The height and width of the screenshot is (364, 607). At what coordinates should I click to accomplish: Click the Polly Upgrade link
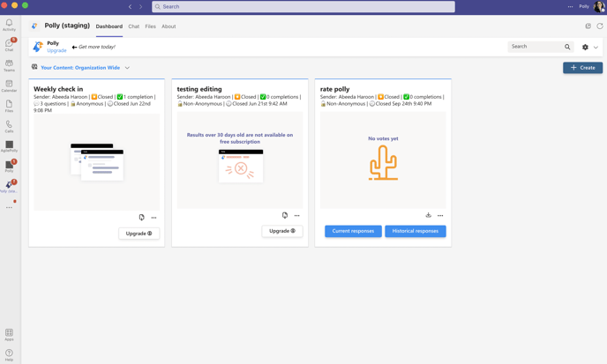pyautogui.click(x=56, y=50)
